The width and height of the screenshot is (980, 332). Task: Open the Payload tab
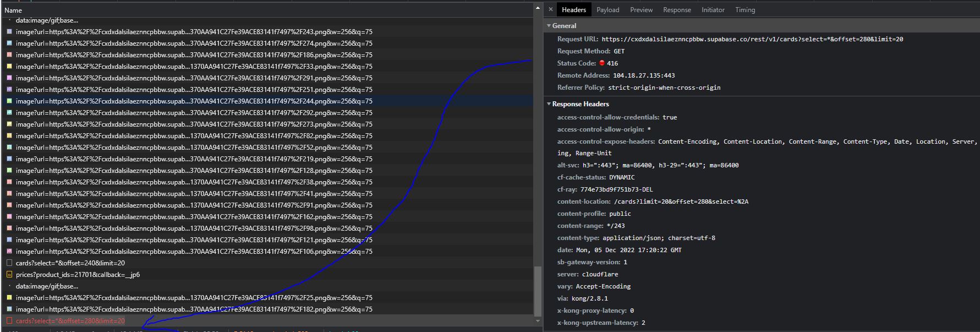pos(607,10)
